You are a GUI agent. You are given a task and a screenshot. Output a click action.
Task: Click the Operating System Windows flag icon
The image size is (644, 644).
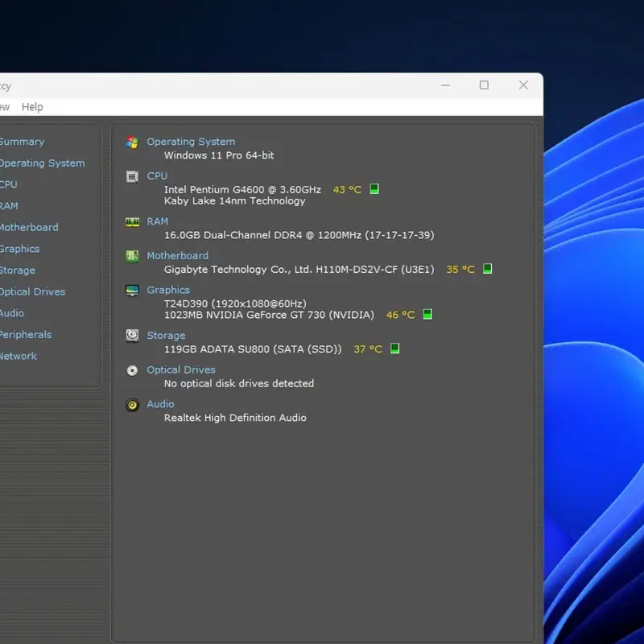coord(132,142)
